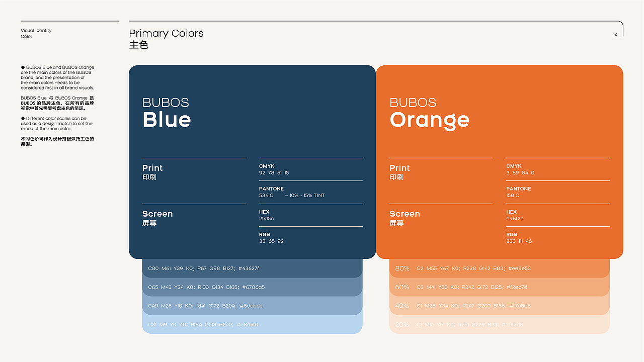Select the 60% orange tint strip
The width and height of the screenshot is (644, 362).
(x=500, y=287)
